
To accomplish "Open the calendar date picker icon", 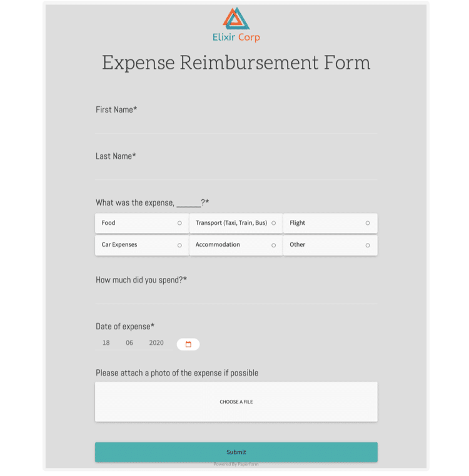I will click(188, 344).
